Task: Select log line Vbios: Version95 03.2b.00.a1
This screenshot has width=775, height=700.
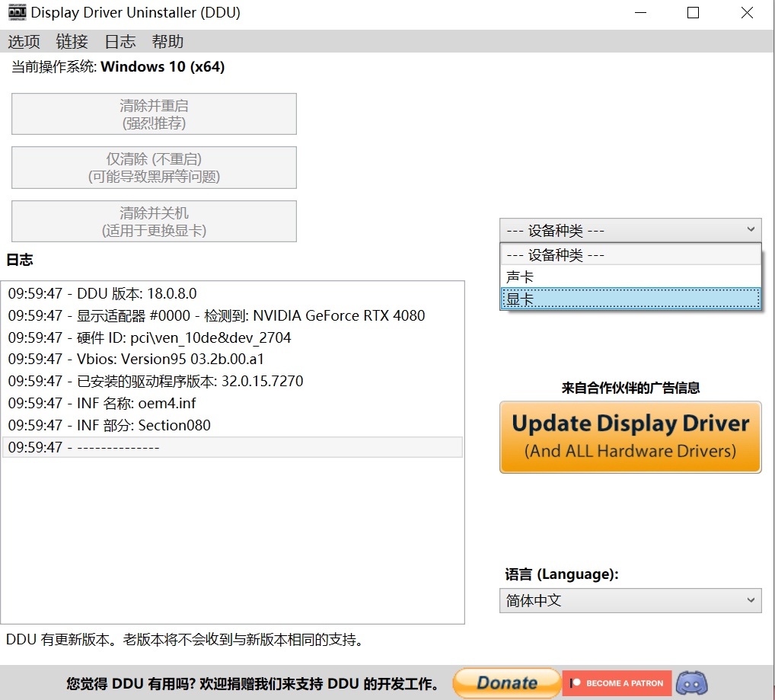Action: click(x=232, y=359)
